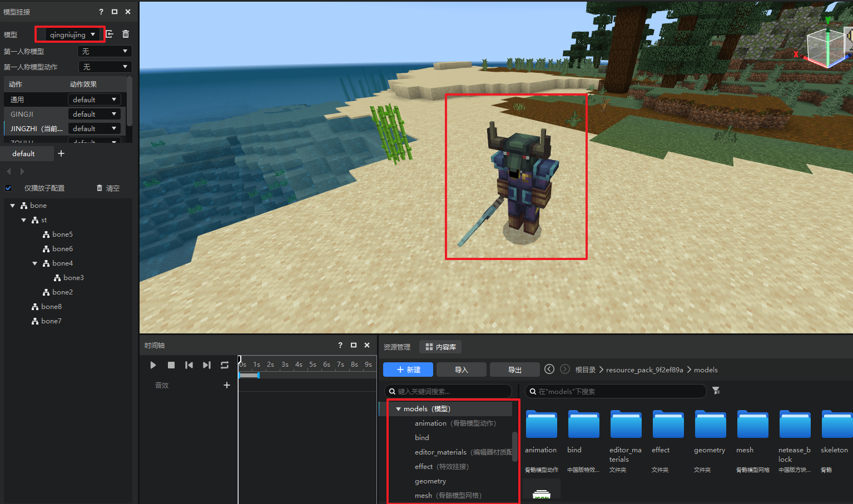Go to 根目录 in breadcrumb path
Viewport: 853px width, 504px height.
pyautogui.click(x=585, y=370)
